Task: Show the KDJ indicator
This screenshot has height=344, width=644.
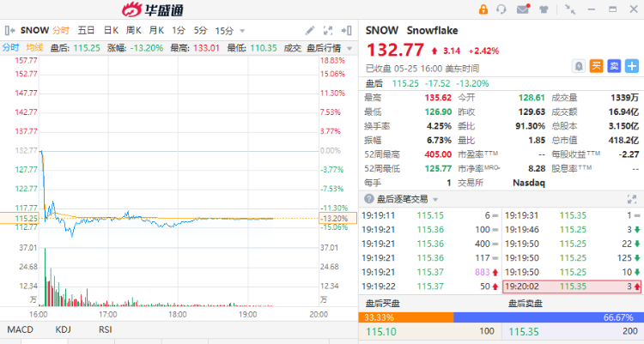Action: (63, 329)
